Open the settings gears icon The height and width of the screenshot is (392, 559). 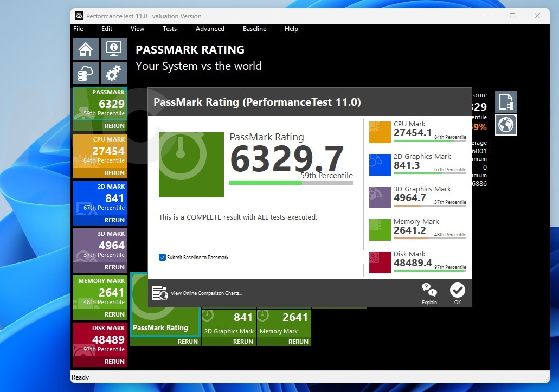(114, 73)
